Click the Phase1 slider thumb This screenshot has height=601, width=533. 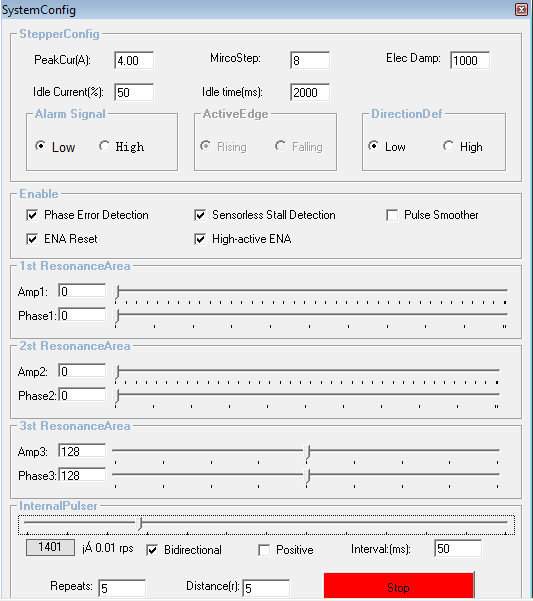tap(117, 316)
